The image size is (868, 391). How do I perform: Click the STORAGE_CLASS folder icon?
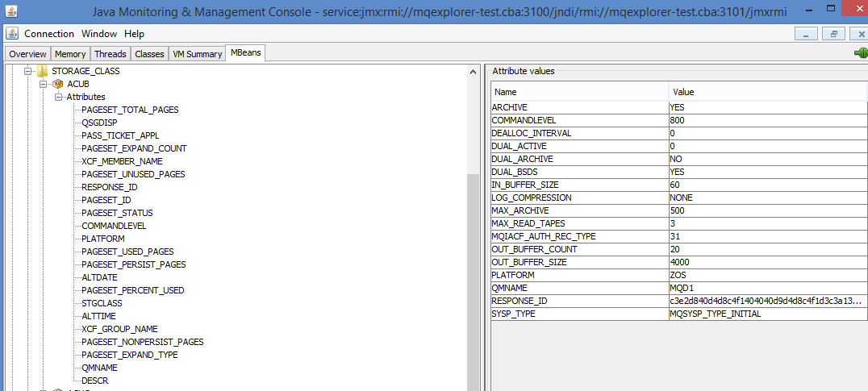43,71
